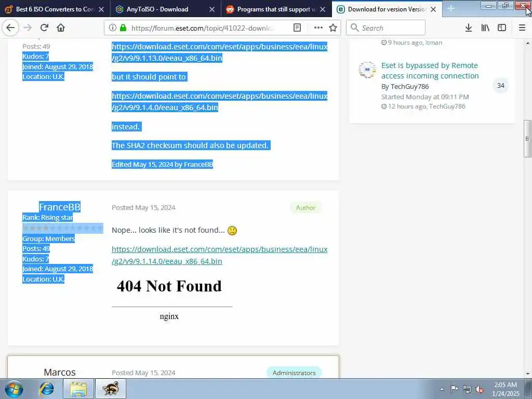Click the muted volume tray icon
Screen dimensions: 532x399
(x=480, y=389)
